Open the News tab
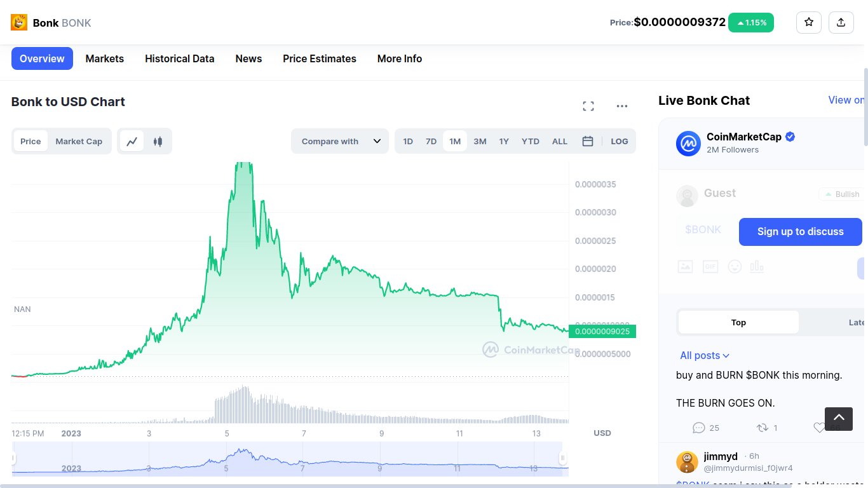Image resolution: width=868 pixels, height=488 pixels. click(248, 58)
